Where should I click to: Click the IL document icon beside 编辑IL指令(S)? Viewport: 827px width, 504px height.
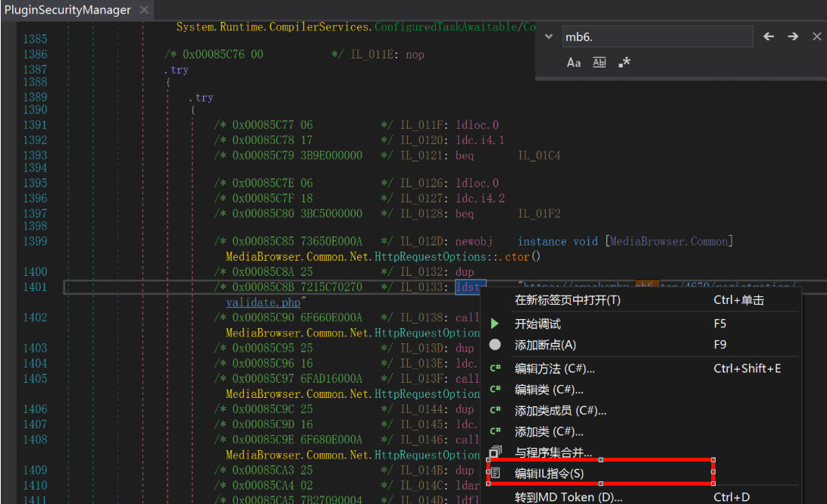pyautogui.click(x=495, y=473)
